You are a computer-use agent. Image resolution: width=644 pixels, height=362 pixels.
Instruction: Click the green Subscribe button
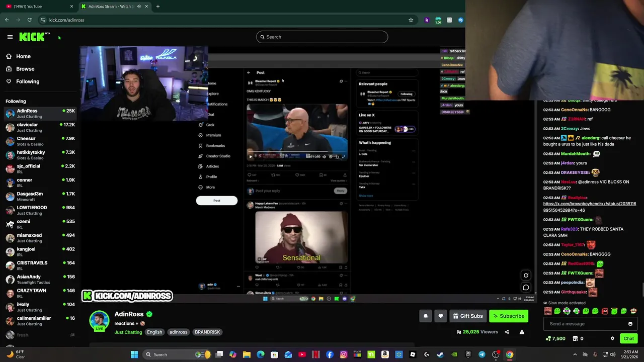click(509, 316)
